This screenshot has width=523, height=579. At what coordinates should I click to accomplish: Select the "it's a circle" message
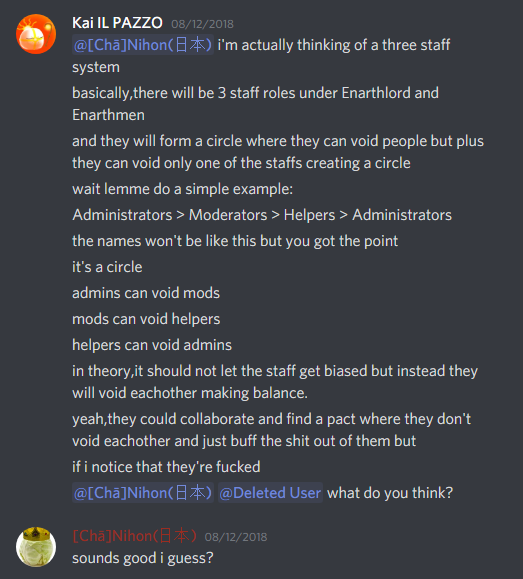(107, 267)
